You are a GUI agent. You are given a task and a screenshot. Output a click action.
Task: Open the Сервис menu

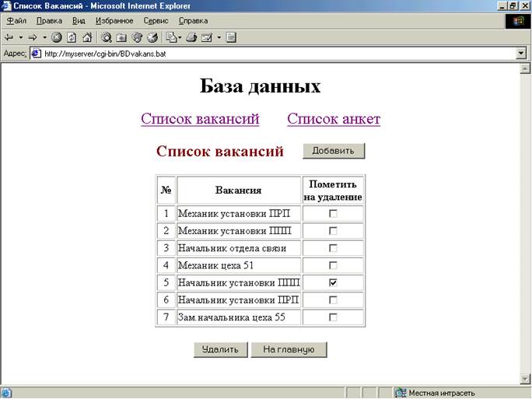tap(156, 21)
